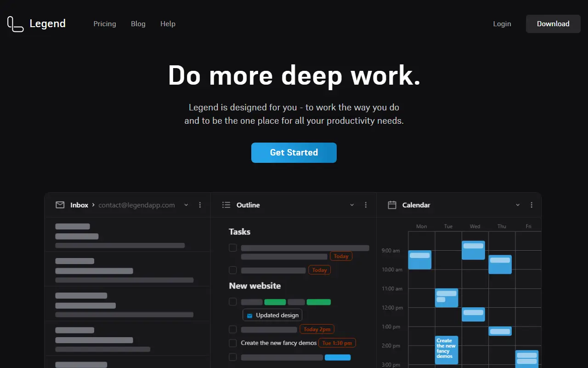Click the Get Started button

(x=294, y=153)
